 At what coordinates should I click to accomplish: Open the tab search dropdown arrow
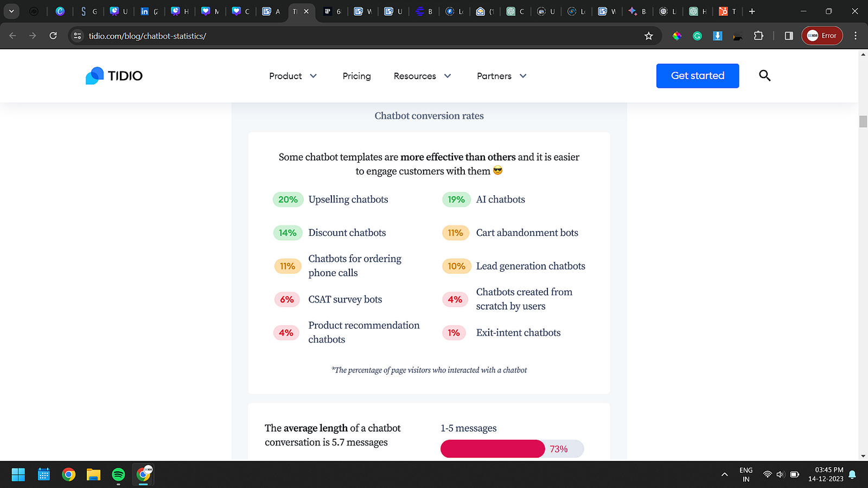point(11,11)
